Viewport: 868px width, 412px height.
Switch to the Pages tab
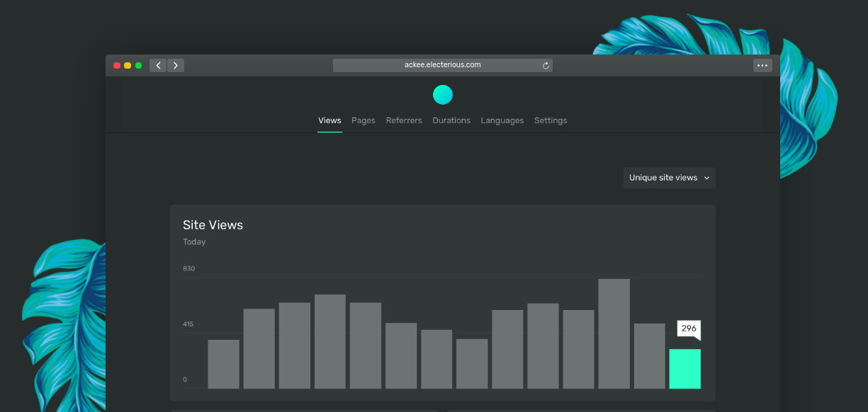click(x=363, y=120)
